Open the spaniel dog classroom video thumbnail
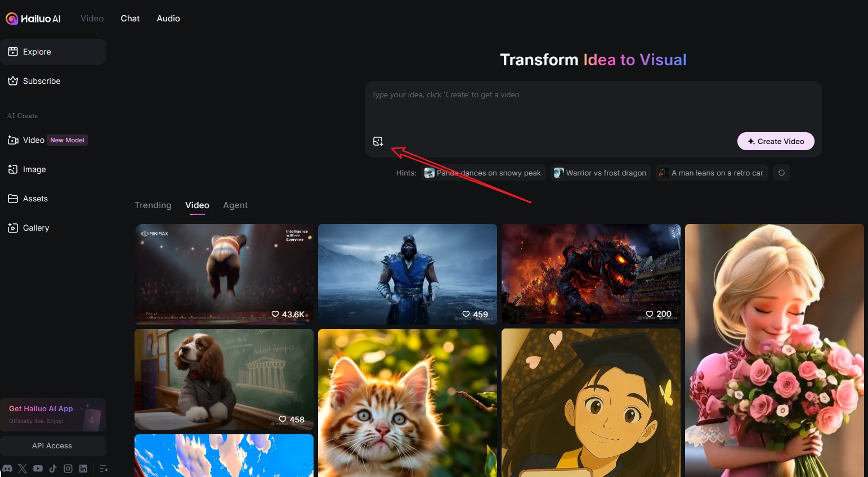The width and height of the screenshot is (868, 477). pos(224,379)
